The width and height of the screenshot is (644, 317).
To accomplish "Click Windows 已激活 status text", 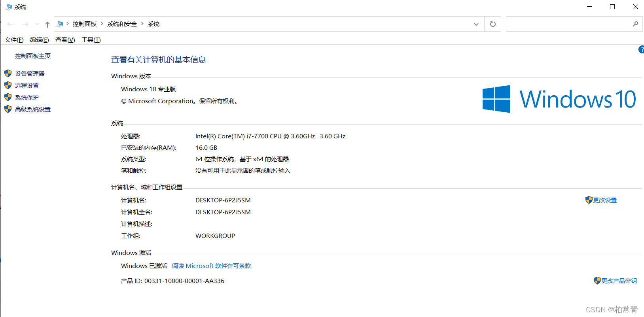I will click(x=144, y=266).
